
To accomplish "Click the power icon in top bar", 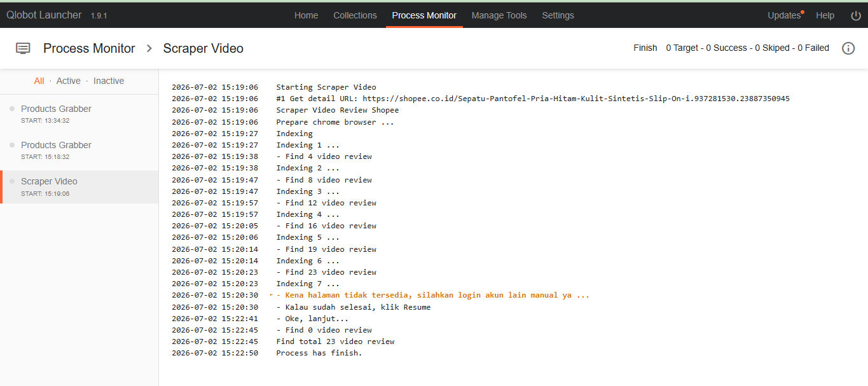I will [856, 15].
